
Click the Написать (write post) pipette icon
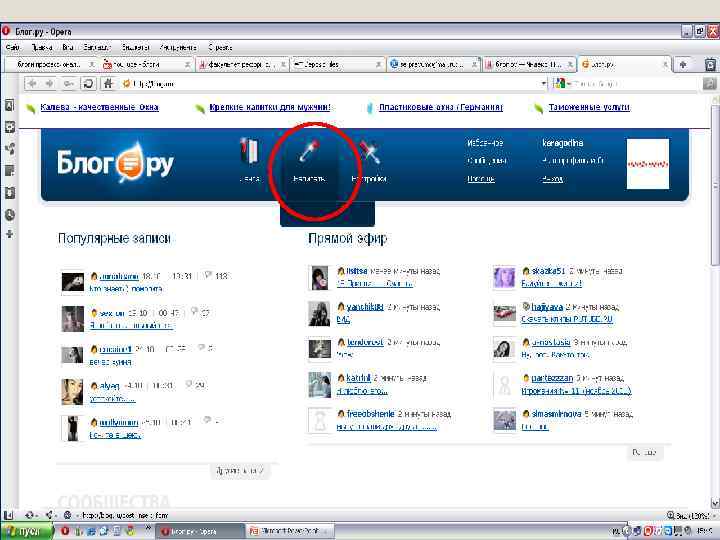coord(309,150)
